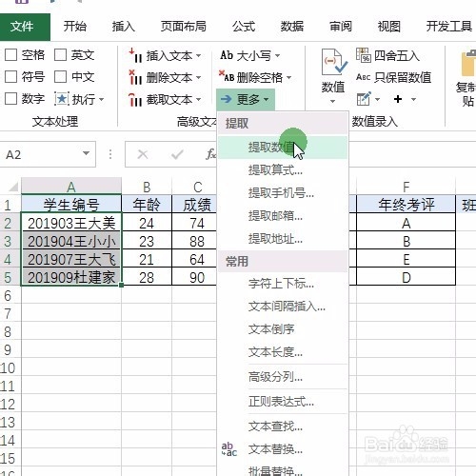Click the fx insert function icon
Viewport: 476px width, 476px height.
210,154
